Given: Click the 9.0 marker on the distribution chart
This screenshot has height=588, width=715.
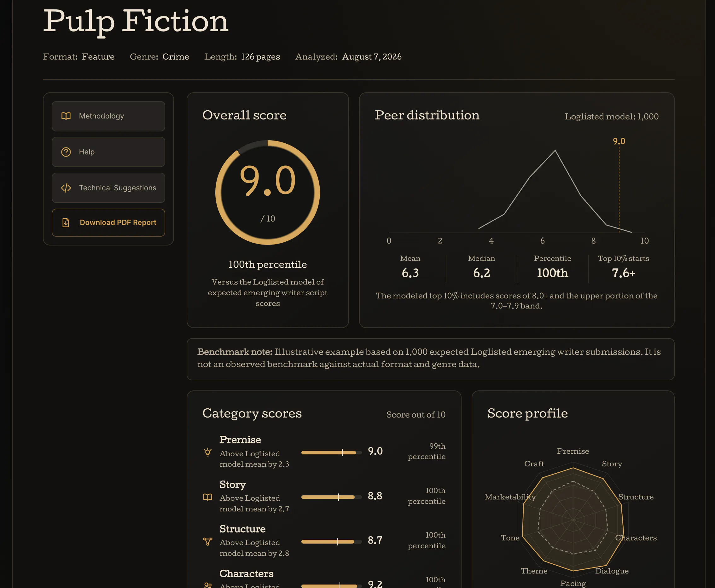Looking at the screenshot, I should coord(619,141).
